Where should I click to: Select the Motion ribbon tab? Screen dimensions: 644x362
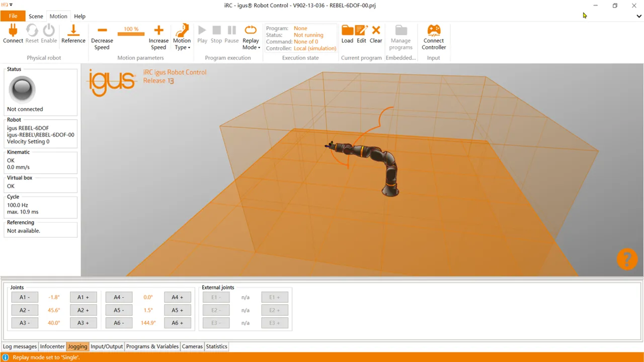58,16
